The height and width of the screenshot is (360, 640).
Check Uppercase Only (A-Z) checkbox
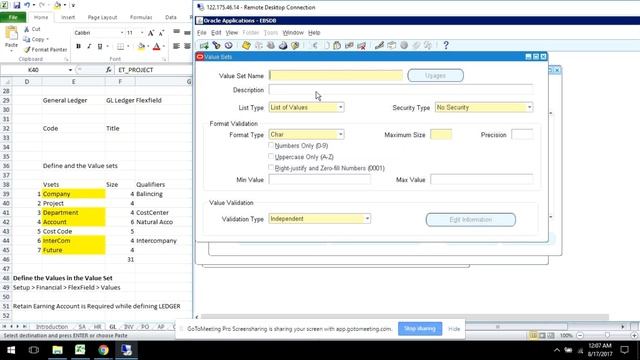click(271, 156)
